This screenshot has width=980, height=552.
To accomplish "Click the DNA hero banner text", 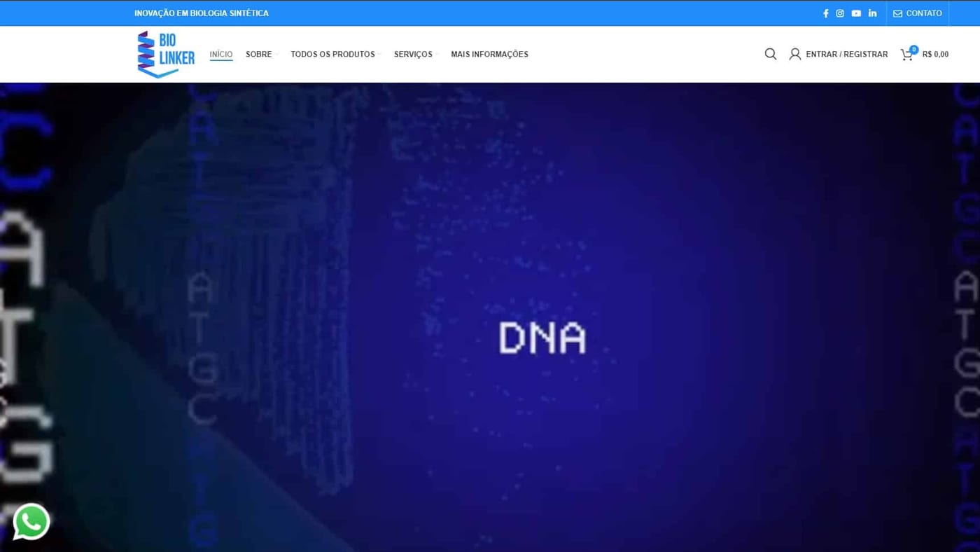I will 542,338.
